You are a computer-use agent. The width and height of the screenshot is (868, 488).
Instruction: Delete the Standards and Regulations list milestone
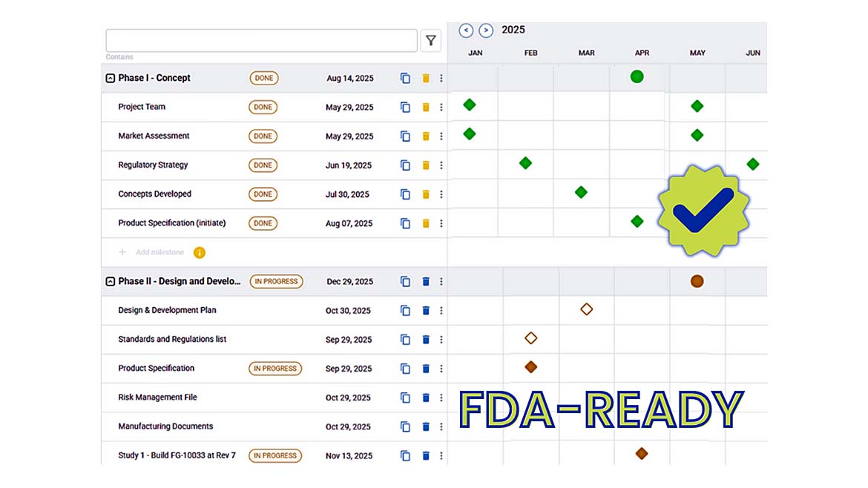(x=426, y=339)
